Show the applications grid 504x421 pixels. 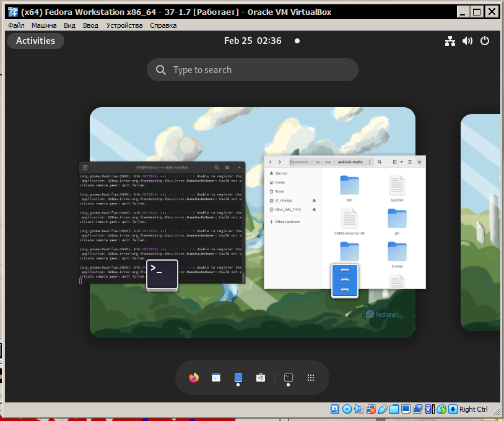[x=310, y=378]
